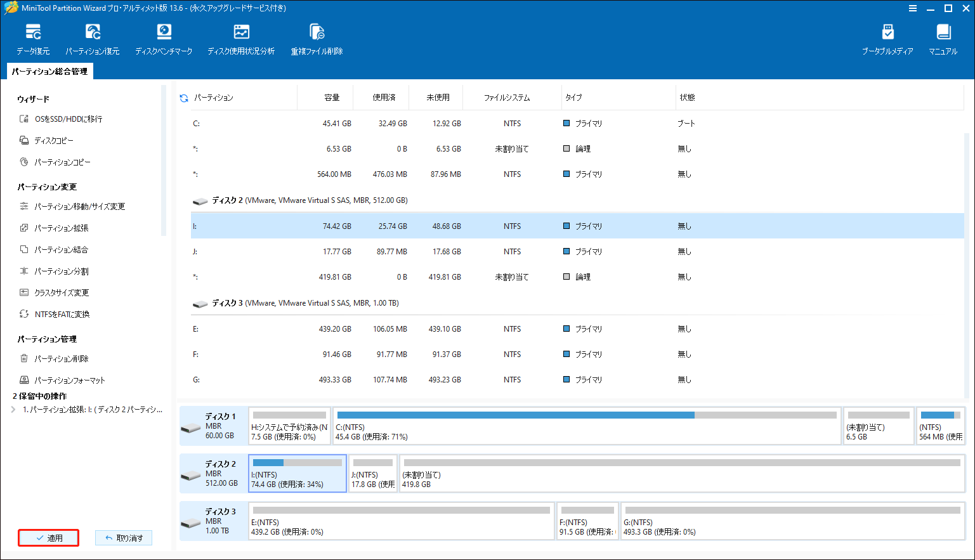Image resolution: width=975 pixels, height=560 pixels.
Task: Select the G: partition row
Action: coord(577,380)
